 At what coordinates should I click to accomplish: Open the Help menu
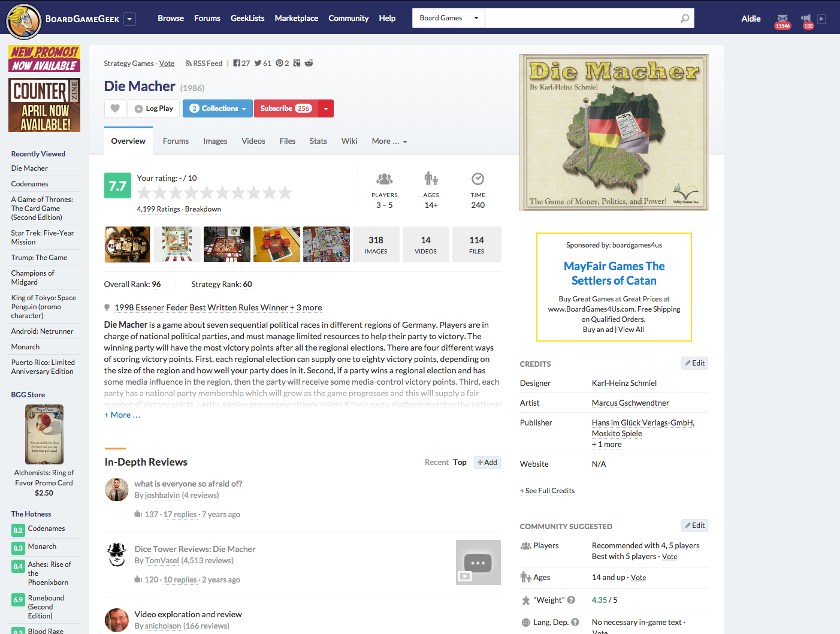click(387, 19)
